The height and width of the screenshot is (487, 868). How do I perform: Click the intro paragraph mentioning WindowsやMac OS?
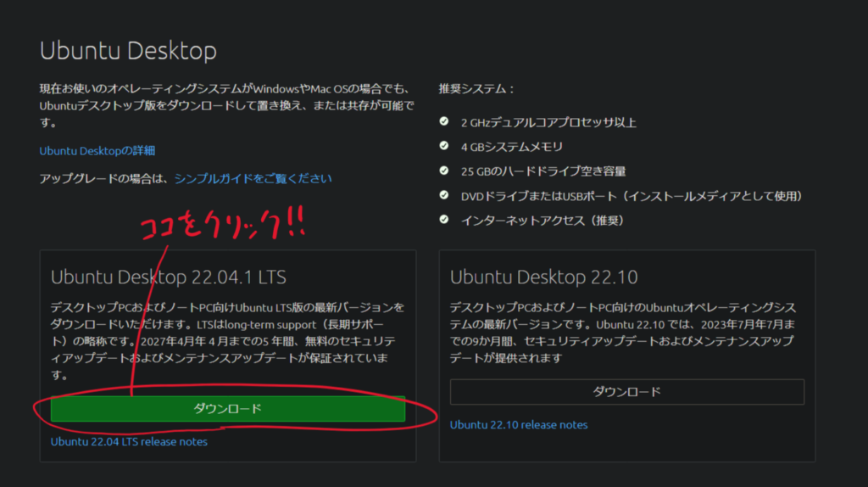226,106
